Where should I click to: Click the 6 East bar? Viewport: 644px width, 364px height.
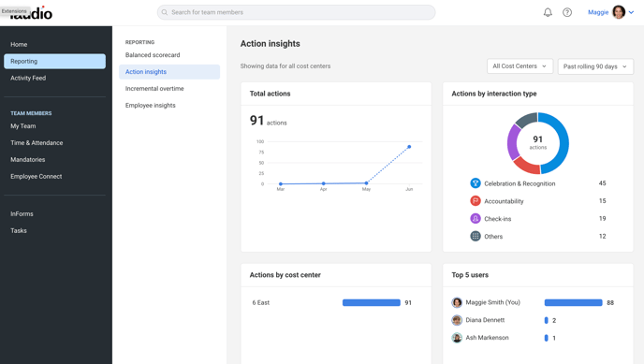click(372, 302)
